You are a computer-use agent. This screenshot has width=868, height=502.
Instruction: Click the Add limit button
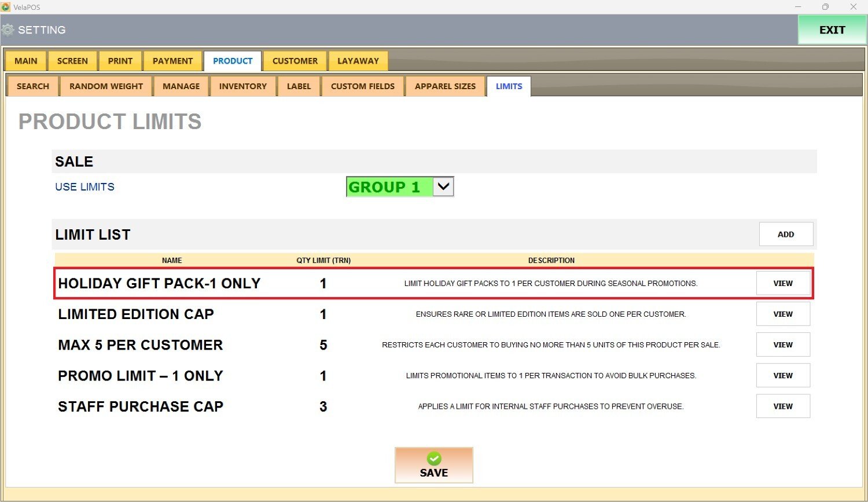(x=785, y=234)
